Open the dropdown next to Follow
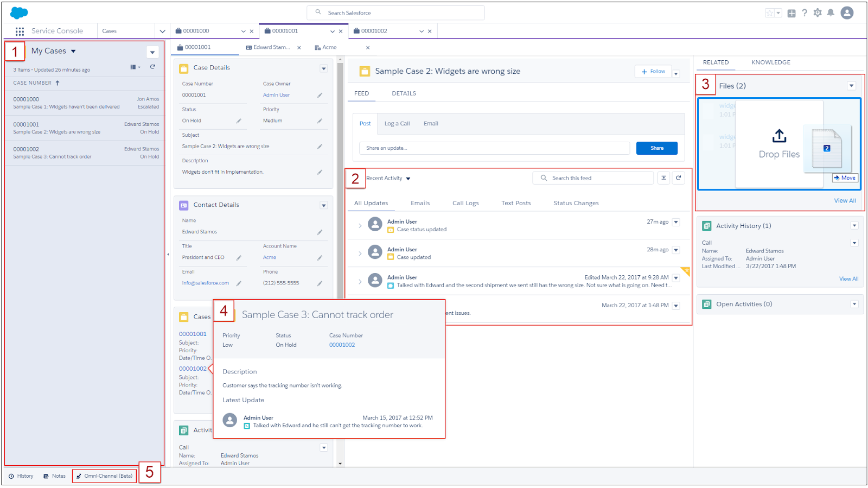 676,73
